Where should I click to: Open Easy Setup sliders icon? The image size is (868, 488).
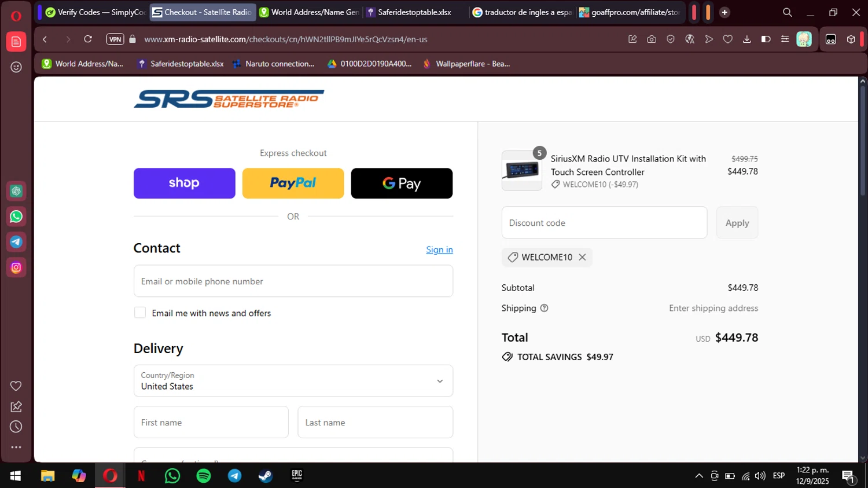click(785, 39)
